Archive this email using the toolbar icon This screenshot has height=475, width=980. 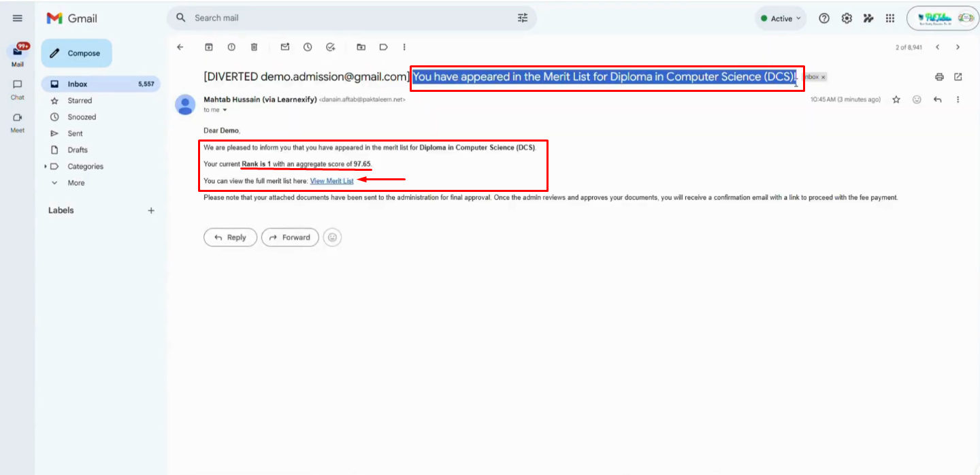point(209,47)
